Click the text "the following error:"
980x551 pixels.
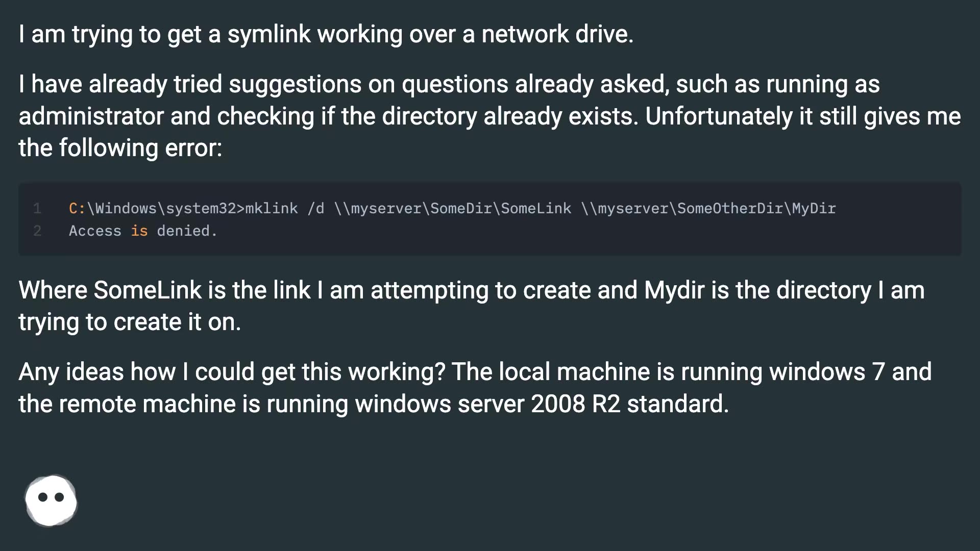coord(120,148)
